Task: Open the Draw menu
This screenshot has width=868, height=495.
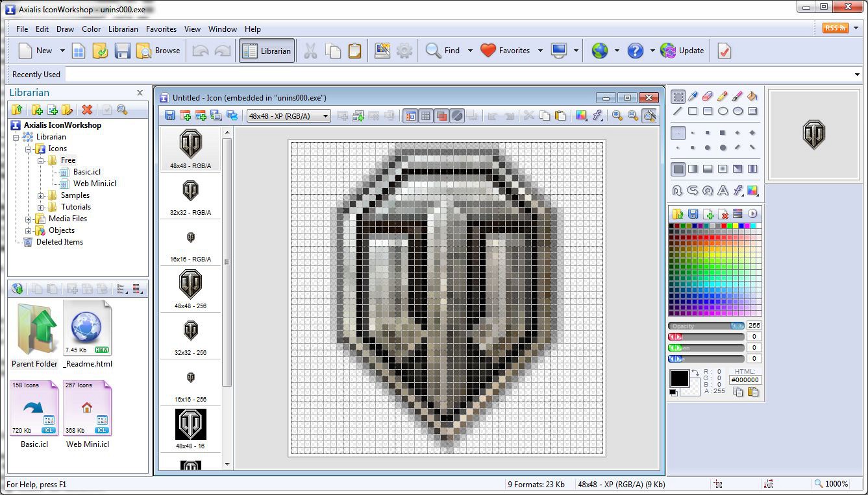Action: click(65, 29)
